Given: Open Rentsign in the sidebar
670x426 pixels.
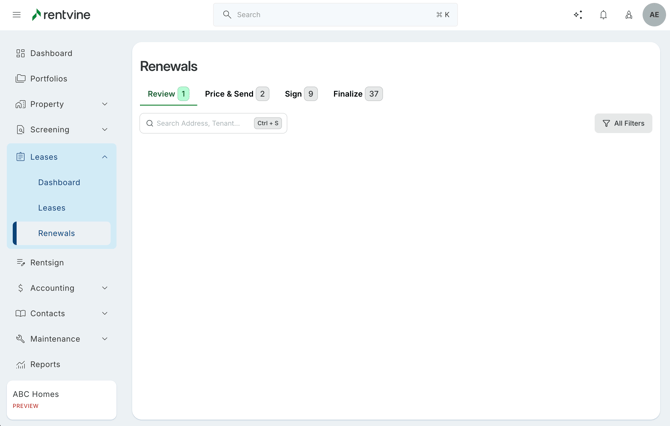Looking at the screenshot, I should pos(46,263).
